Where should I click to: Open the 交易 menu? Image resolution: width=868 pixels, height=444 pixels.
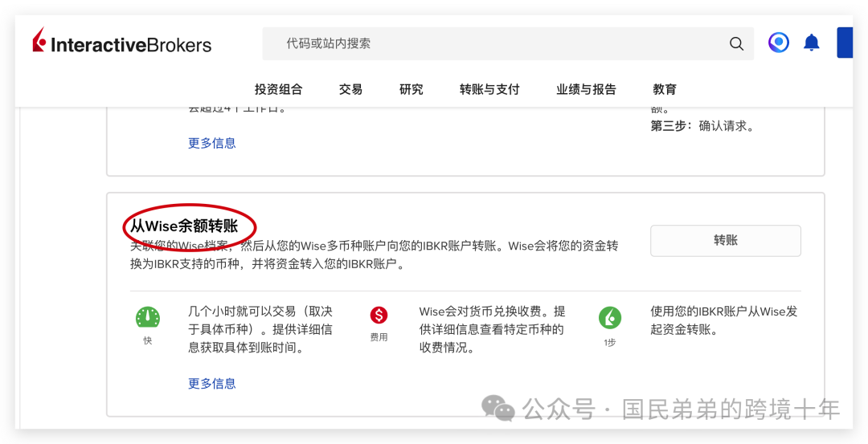coord(350,90)
